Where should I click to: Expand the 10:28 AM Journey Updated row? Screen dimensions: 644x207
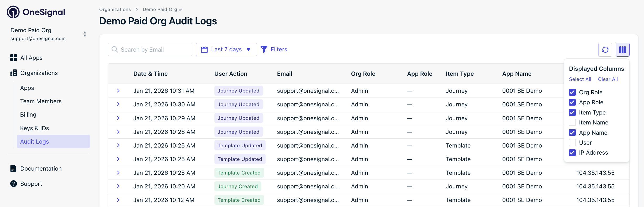tap(118, 132)
